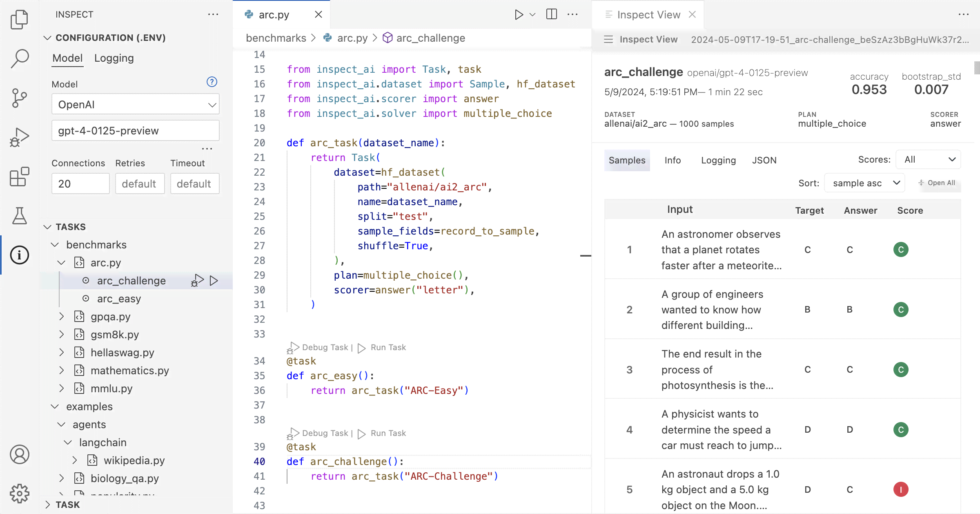
Task: Click the Connections input field
Action: click(x=80, y=183)
